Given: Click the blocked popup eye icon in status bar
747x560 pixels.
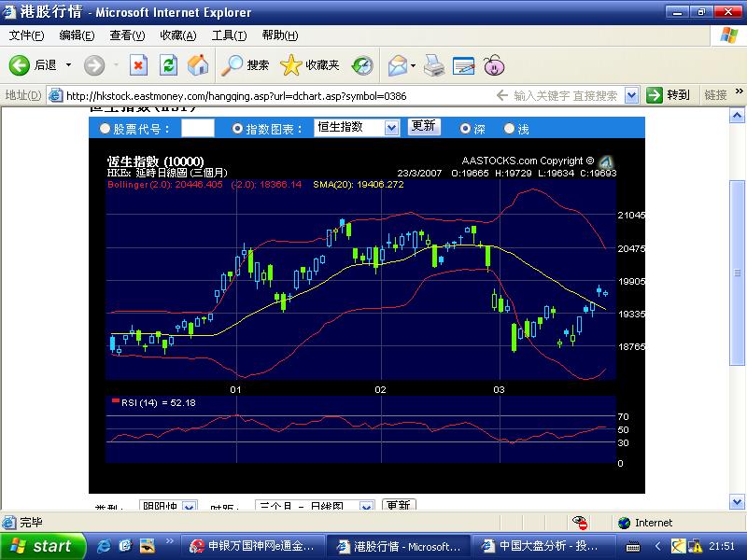Looking at the screenshot, I should 580,523.
